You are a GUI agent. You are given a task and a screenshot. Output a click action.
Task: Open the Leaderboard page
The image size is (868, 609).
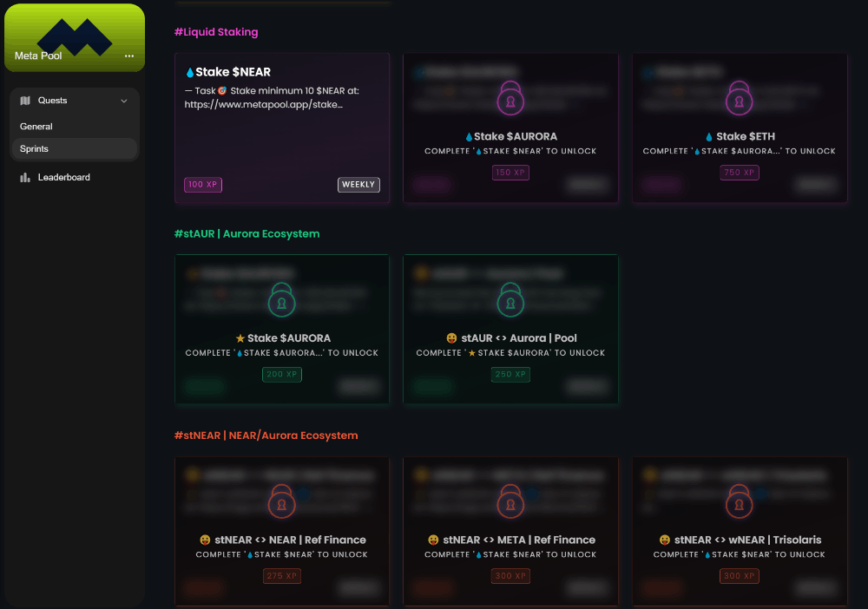(63, 177)
